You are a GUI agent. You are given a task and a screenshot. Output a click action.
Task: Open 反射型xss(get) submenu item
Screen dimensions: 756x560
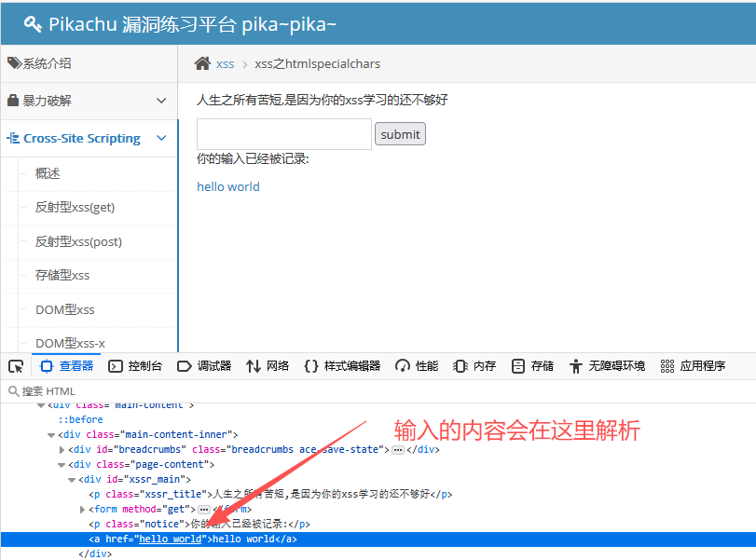click(75, 207)
